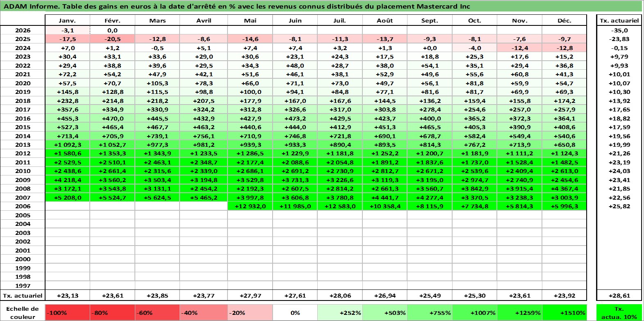This screenshot has width=644, height=321.
Task: Click the Mai actuarial rate '+27,97'
Action: coord(250,296)
